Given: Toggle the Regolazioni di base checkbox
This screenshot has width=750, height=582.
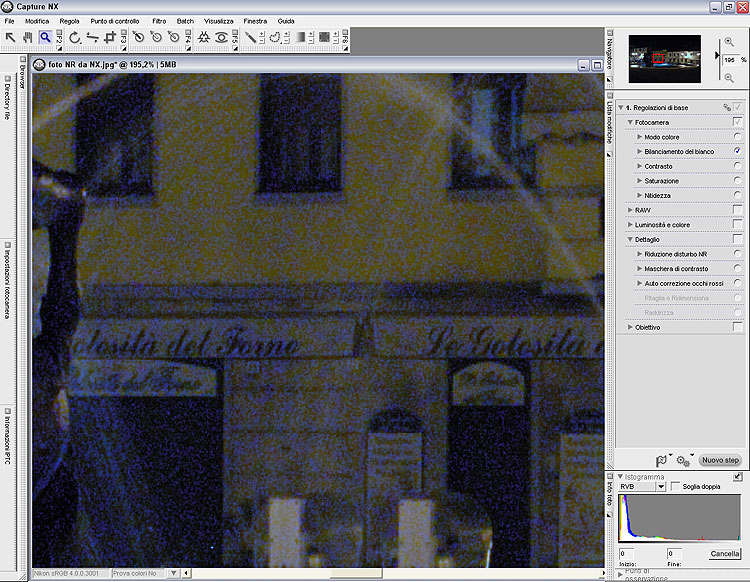Looking at the screenshot, I should pos(738,107).
